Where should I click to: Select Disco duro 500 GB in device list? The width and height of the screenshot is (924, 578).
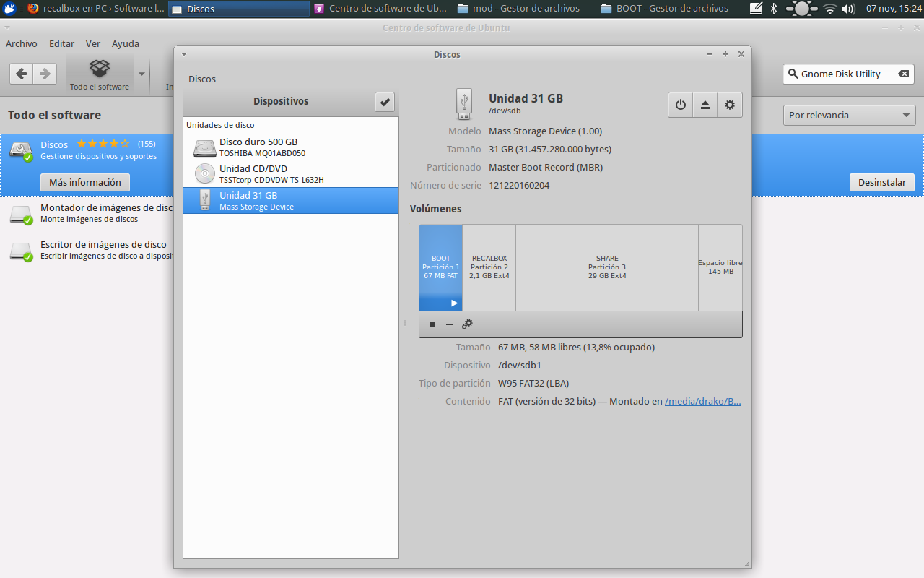point(291,147)
